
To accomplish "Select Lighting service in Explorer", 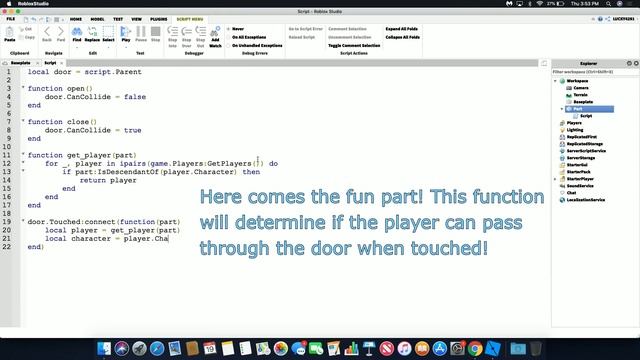I will (x=575, y=130).
